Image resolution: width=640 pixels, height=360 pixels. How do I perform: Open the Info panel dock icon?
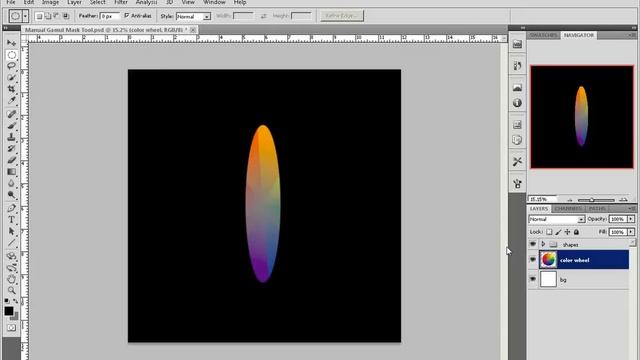click(517, 103)
